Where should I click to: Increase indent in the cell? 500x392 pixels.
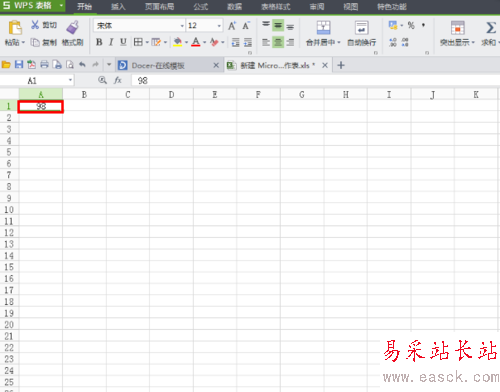pyautogui.click(x=248, y=42)
